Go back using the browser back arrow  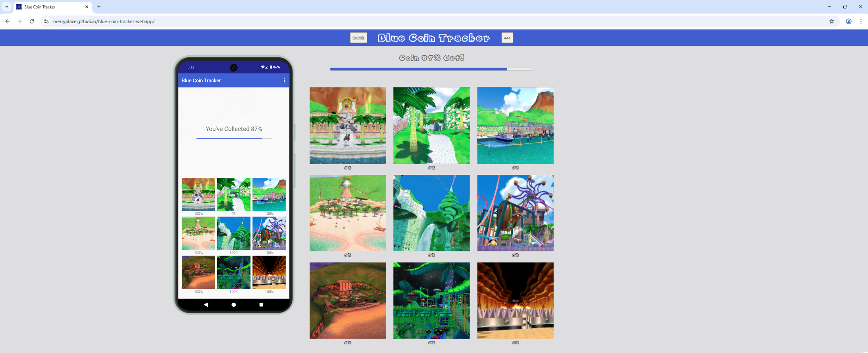(7, 21)
